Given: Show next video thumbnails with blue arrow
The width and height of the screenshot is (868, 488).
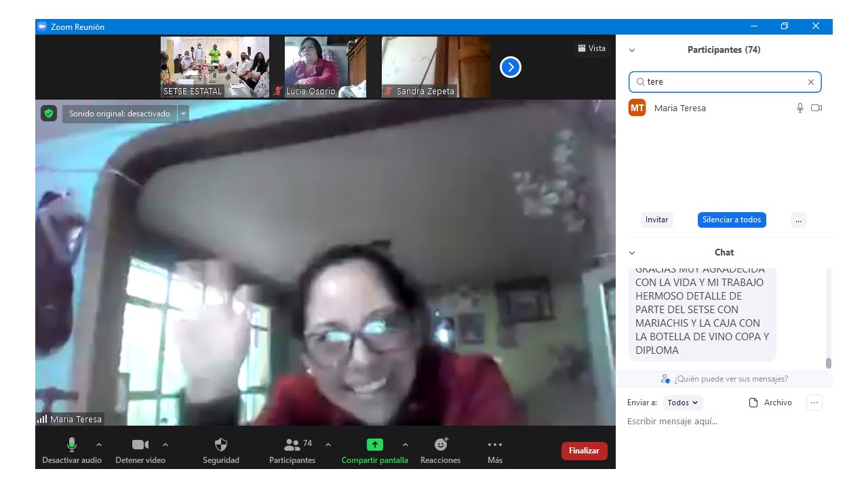Looking at the screenshot, I should pyautogui.click(x=510, y=67).
